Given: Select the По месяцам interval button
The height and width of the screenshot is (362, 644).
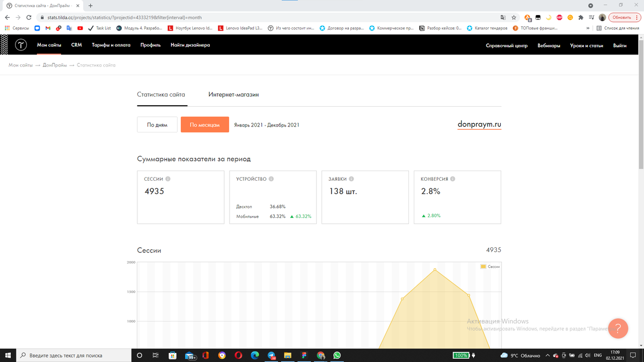Looking at the screenshot, I should tap(205, 125).
